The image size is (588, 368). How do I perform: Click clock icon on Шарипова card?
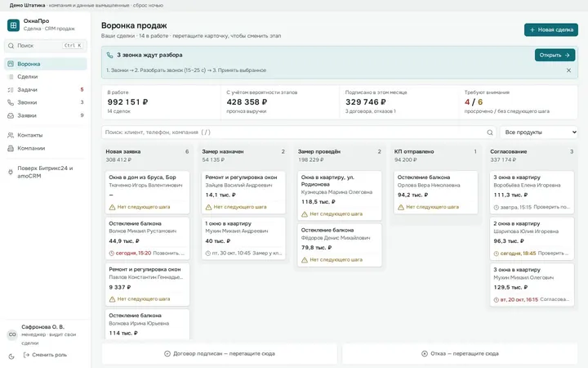[x=497, y=254]
